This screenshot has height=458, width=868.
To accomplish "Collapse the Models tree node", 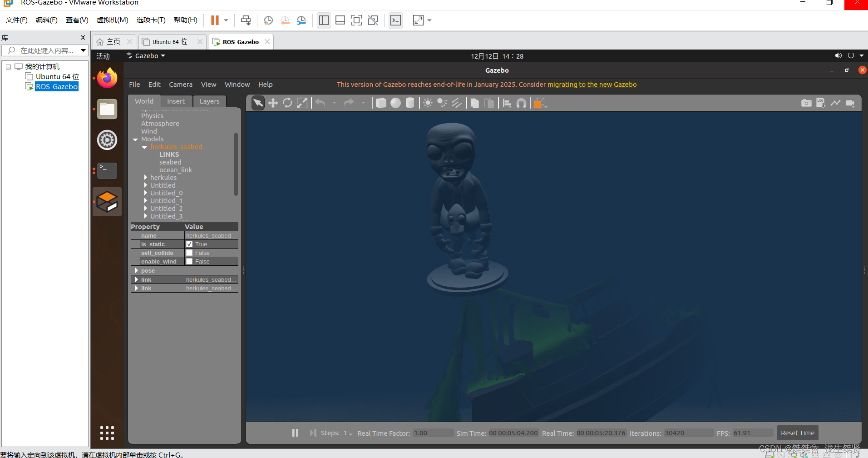I will pyautogui.click(x=135, y=139).
